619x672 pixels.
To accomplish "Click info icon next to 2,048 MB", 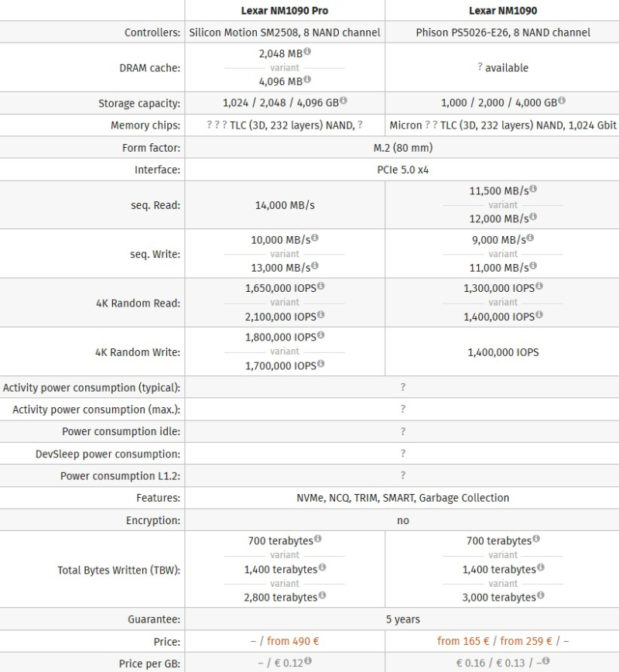I will (x=307, y=51).
